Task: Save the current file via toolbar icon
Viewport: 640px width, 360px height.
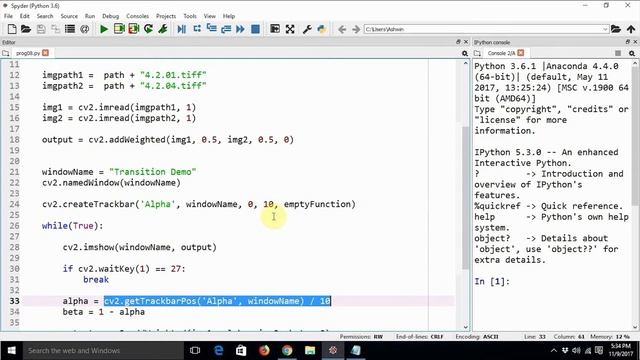Action: pyautogui.click(x=41, y=29)
